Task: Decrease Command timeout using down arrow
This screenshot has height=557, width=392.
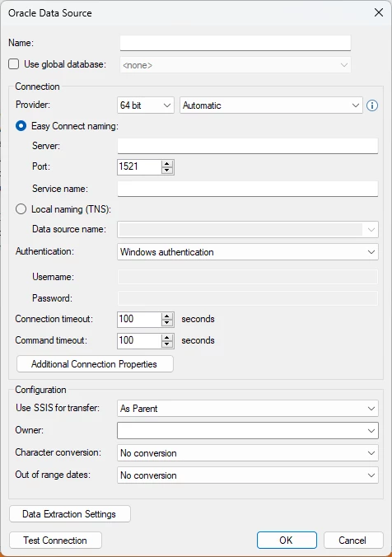Action: coord(167,344)
